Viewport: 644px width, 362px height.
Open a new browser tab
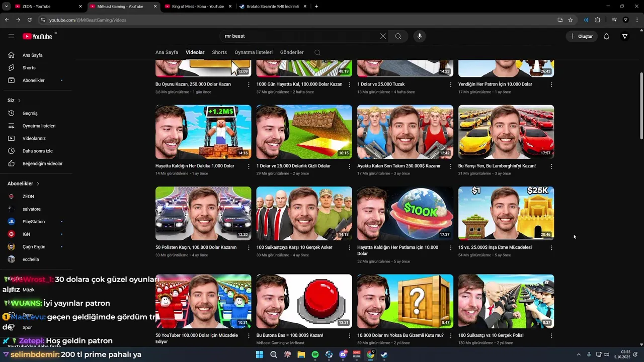point(316,7)
